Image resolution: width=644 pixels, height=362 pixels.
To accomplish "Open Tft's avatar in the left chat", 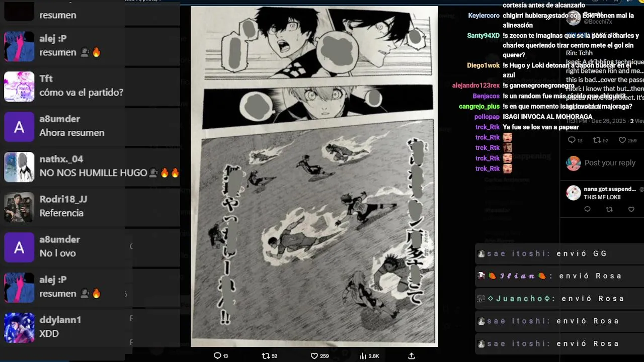I will tap(19, 86).
